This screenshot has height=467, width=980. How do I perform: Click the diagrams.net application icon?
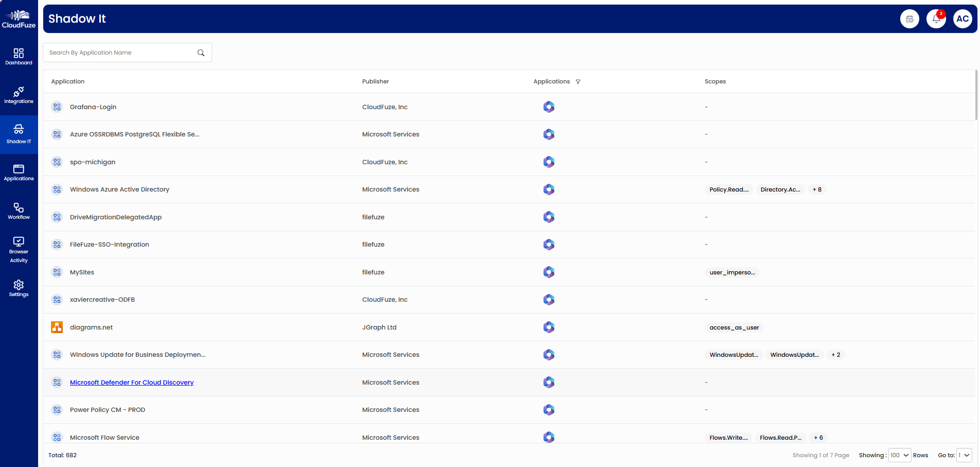click(57, 327)
